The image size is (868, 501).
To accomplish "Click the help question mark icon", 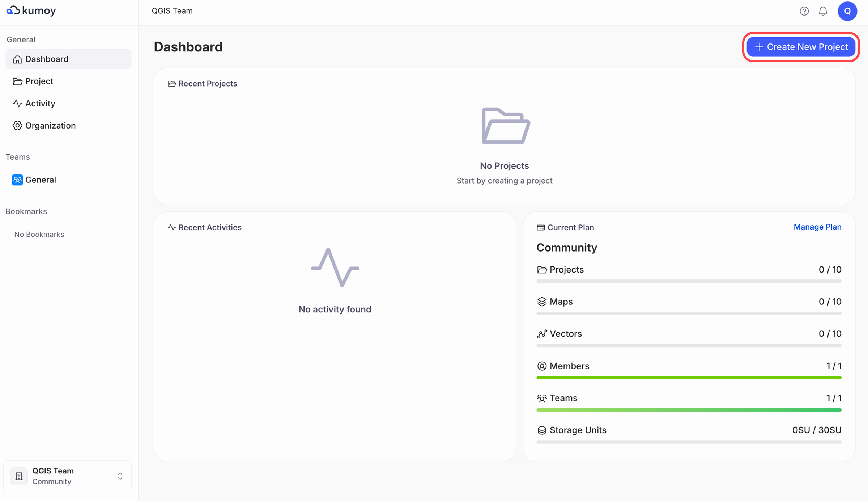I will 804,11.
